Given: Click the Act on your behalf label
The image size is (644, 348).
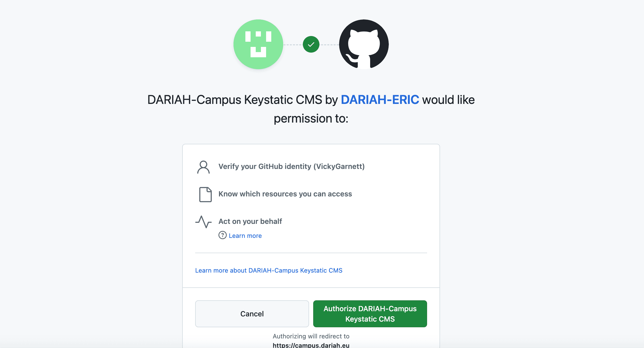Looking at the screenshot, I should [250, 221].
